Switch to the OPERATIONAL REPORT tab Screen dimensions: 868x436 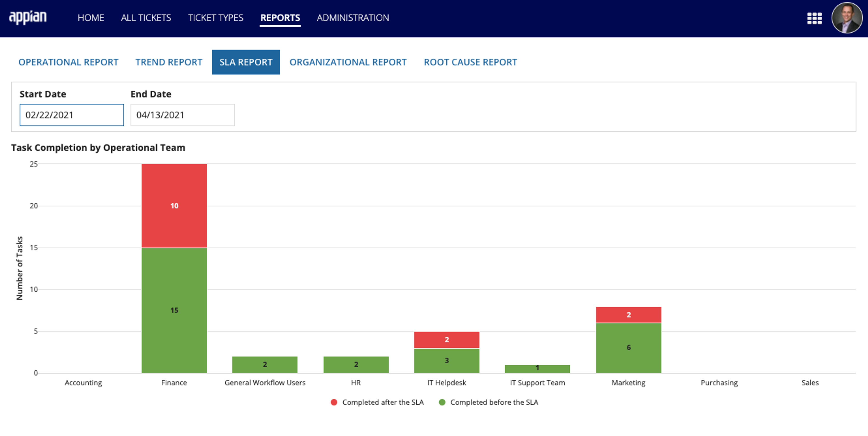coord(68,62)
